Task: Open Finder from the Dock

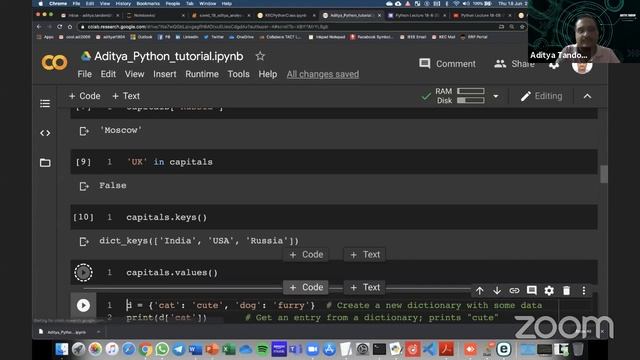Action: [62, 349]
